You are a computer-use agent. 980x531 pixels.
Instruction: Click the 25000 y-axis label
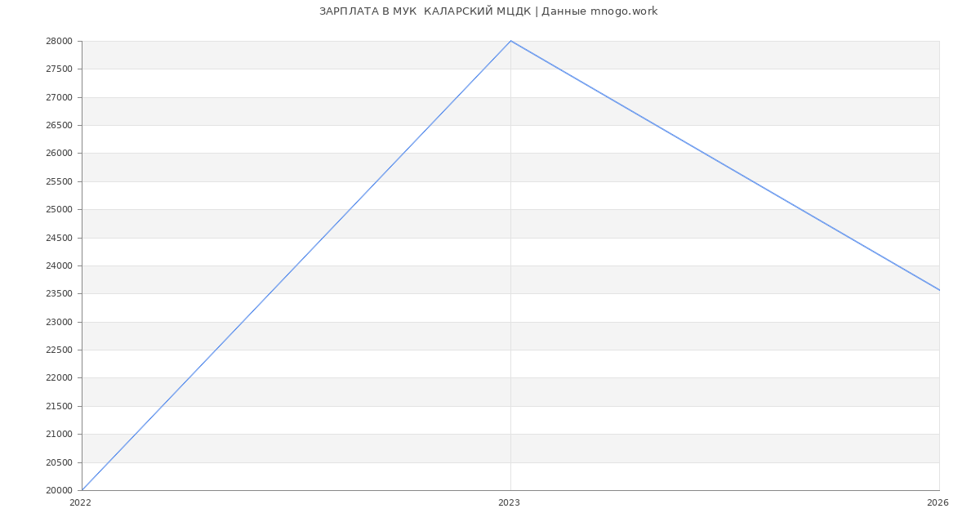60,209
